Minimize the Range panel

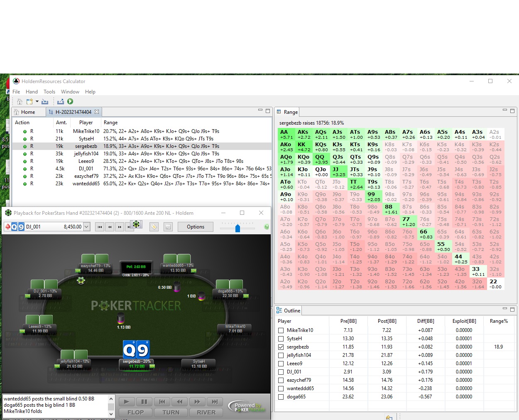505,111
